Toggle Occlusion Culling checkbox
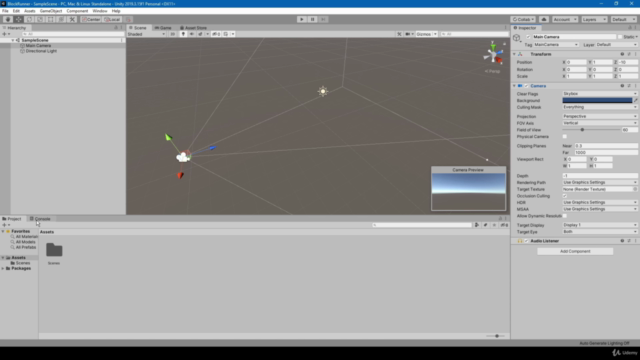This screenshot has width=640, height=360. (564, 196)
